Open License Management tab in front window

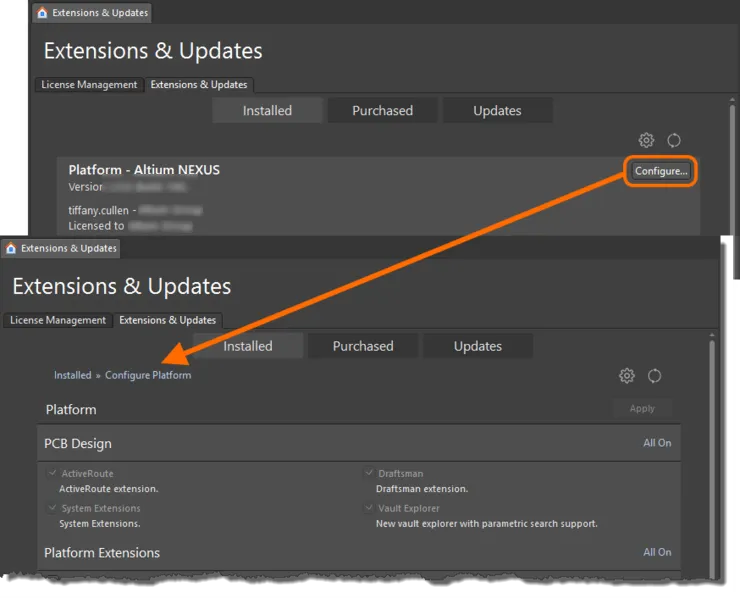[58, 320]
